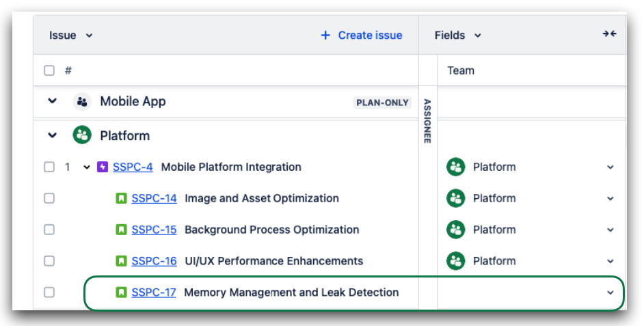Click the plus icon next to Create issue
This screenshot has width=644, height=326.
pos(325,36)
